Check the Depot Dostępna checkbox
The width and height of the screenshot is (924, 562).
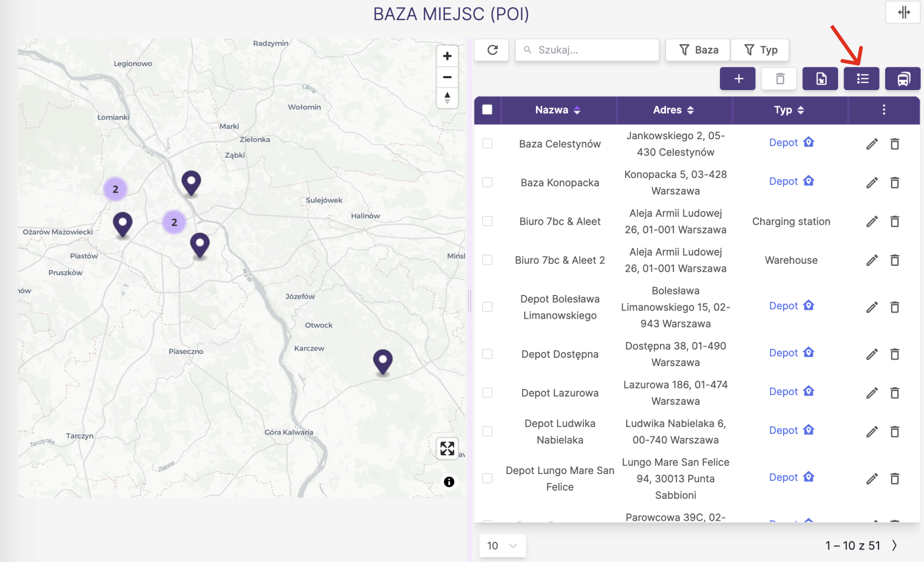point(487,353)
